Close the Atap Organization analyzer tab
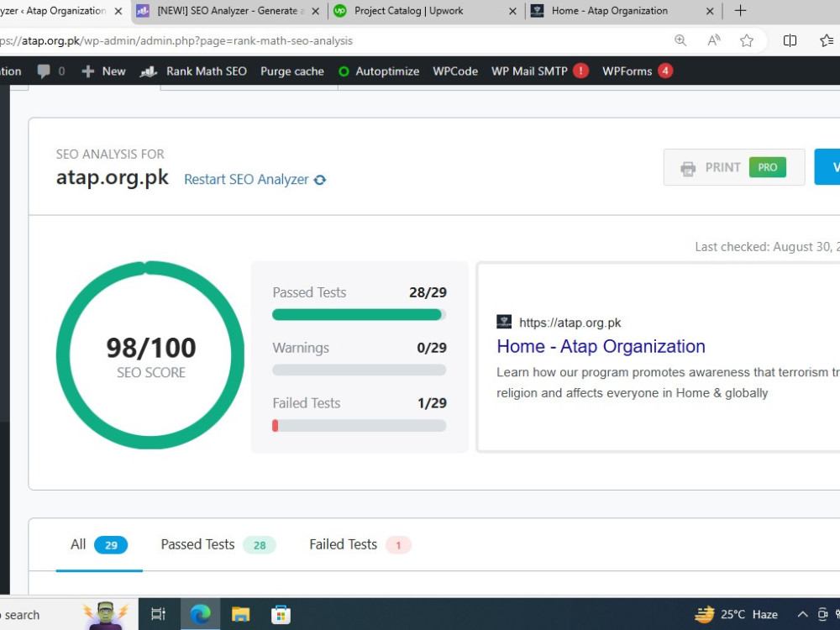This screenshot has height=630, width=840. tap(118, 11)
